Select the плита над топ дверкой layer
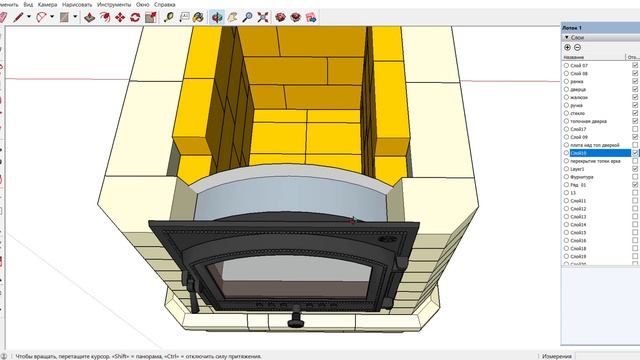 [595, 145]
